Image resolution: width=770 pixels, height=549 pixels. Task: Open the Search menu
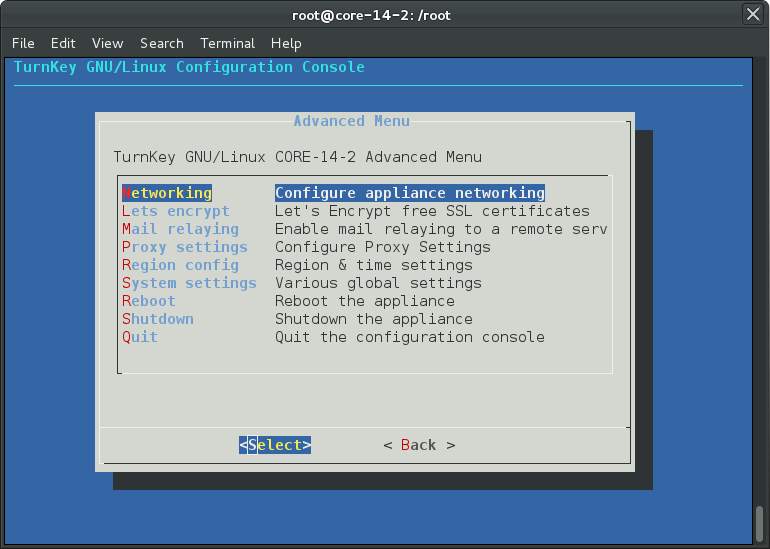pyautogui.click(x=162, y=43)
